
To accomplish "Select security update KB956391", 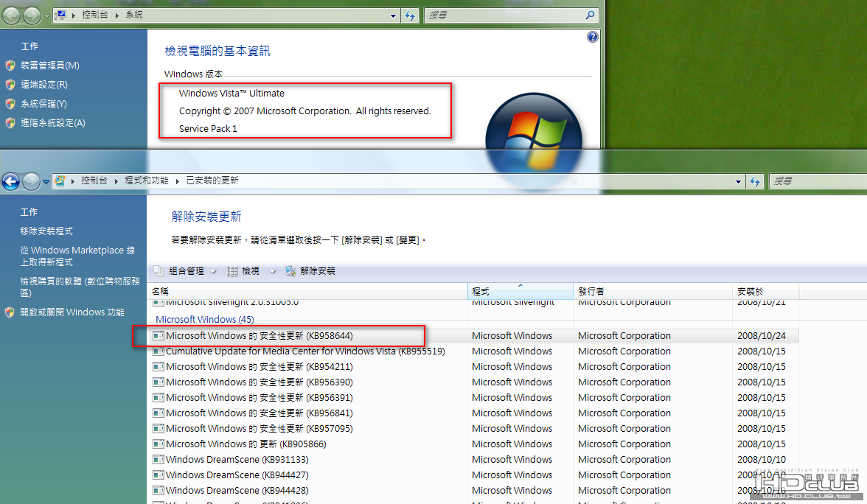I will 473,397.
